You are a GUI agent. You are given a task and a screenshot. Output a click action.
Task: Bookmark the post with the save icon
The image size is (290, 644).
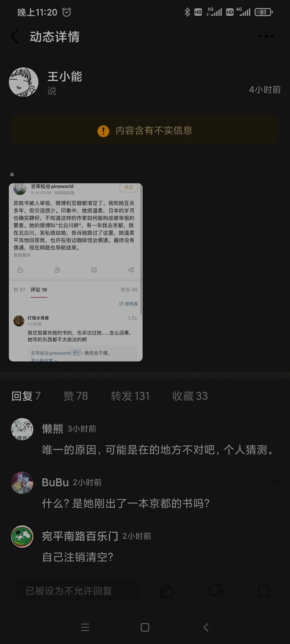(263, 590)
